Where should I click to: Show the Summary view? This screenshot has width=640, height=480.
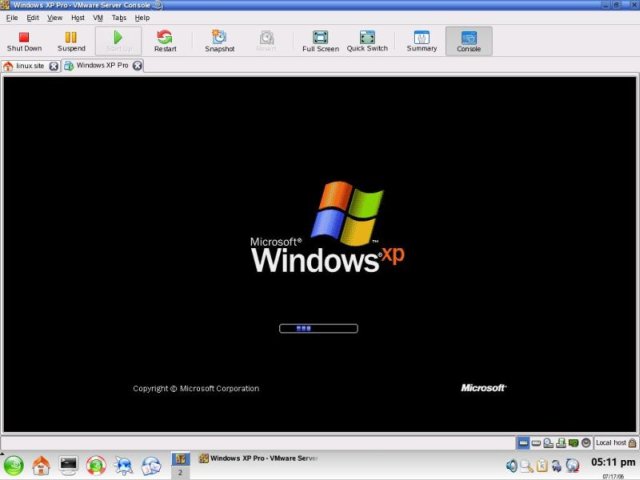(x=422, y=41)
